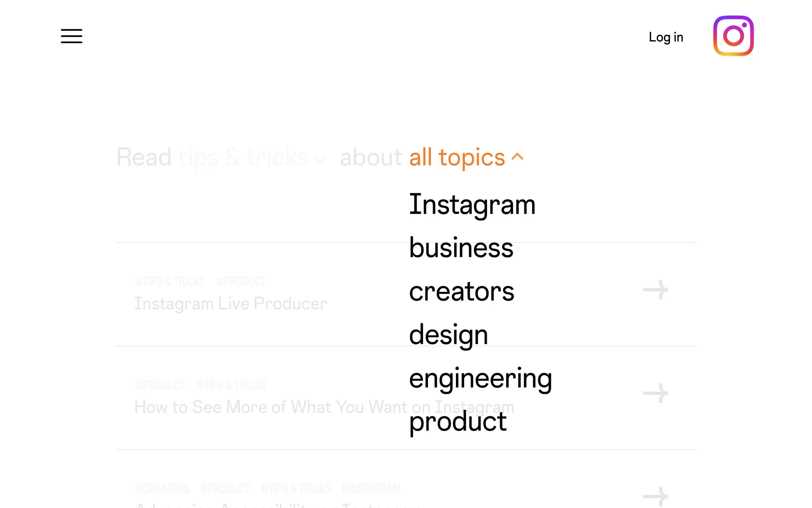The image size is (812, 508).
Task: Click the Log in link
Action: (x=666, y=37)
